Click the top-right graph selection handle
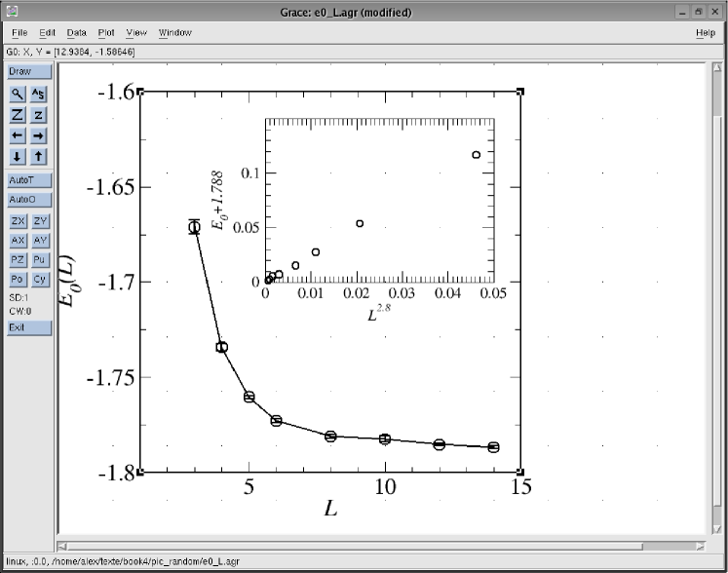This screenshot has height=573, width=728. [520, 92]
